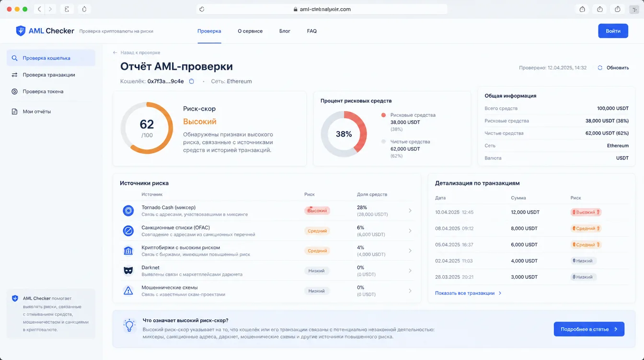This screenshot has width=644, height=360.
Task: Click the 38% risky funds donut chart
Action: tap(344, 135)
